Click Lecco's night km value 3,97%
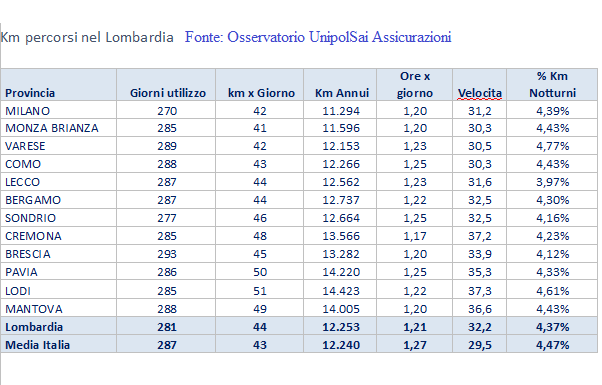This screenshot has height=385, width=602. pyautogui.click(x=552, y=182)
